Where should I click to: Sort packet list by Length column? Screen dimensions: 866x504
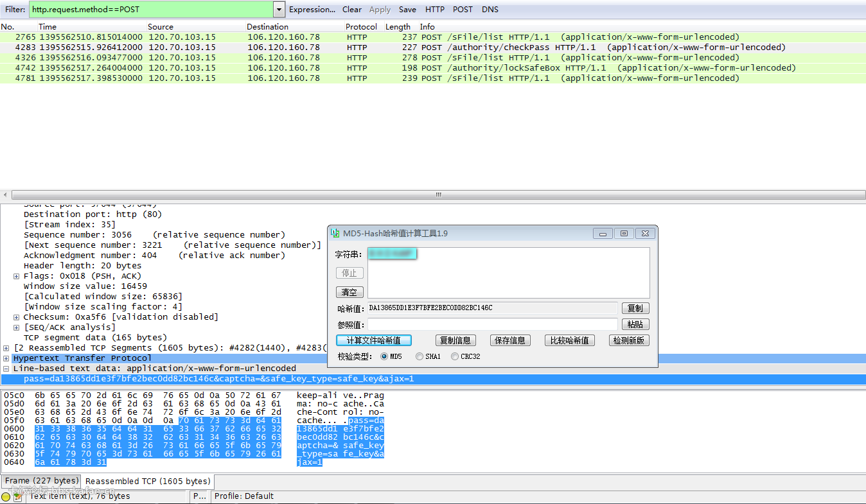pos(398,27)
